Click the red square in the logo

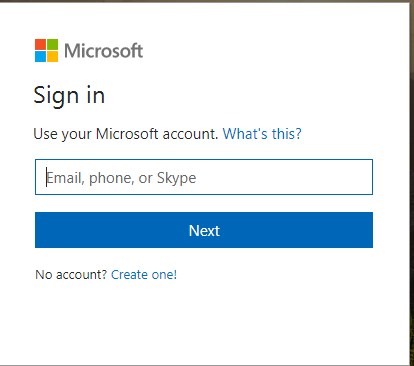click(x=40, y=44)
